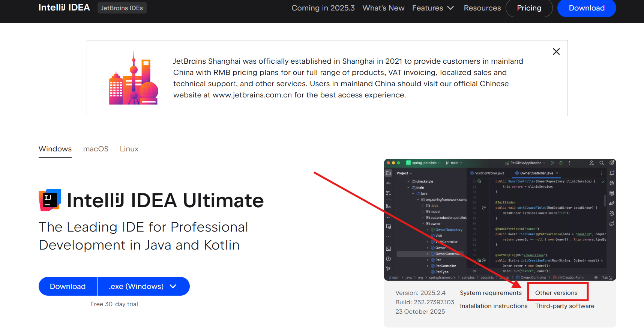644x332 pixels.
Task: Click the Free 30-day trial text
Action: click(114, 304)
